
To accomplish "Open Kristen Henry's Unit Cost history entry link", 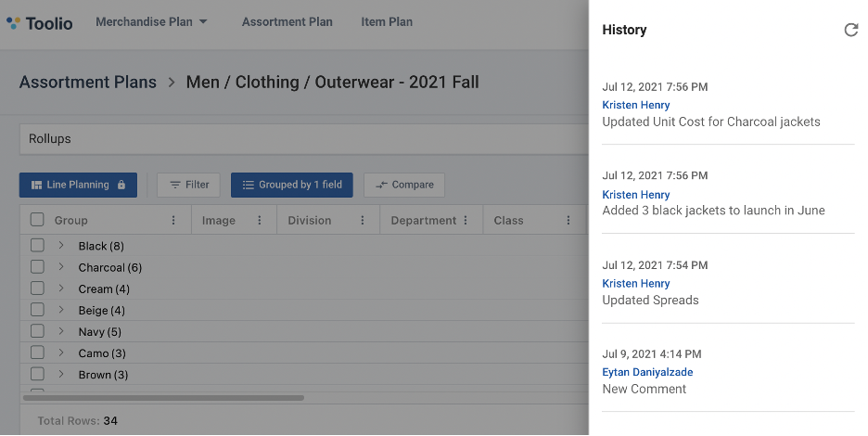I will point(635,105).
